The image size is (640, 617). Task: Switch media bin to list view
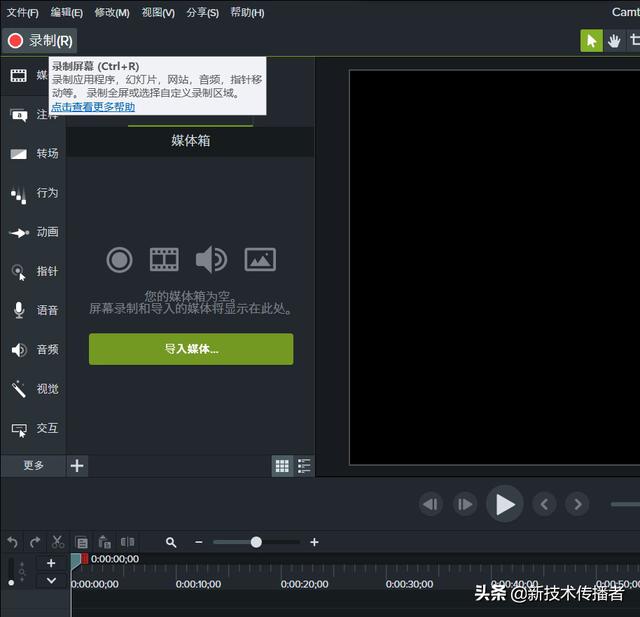click(304, 466)
